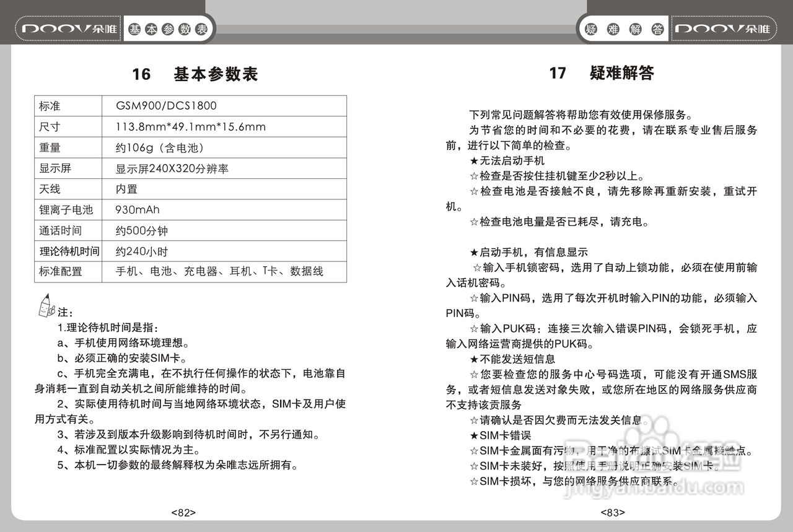Select the 疑难解答 header badge tab
The height and width of the screenshot is (532, 793).
point(623,27)
